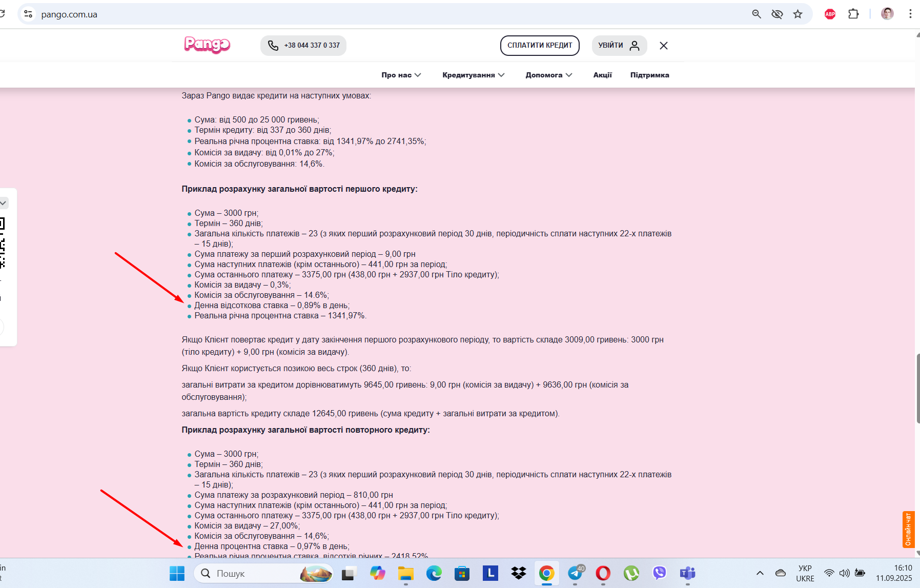Open the Chrome profile avatar
The image size is (920, 588).
click(x=887, y=14)
